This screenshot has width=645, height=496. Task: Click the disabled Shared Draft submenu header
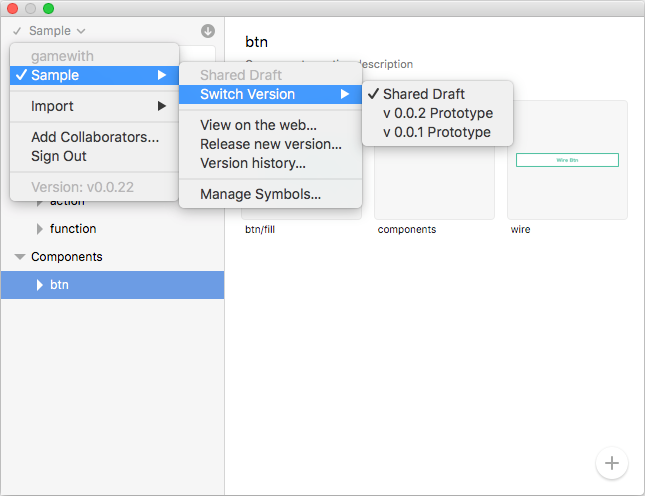[x=270, y=75]
